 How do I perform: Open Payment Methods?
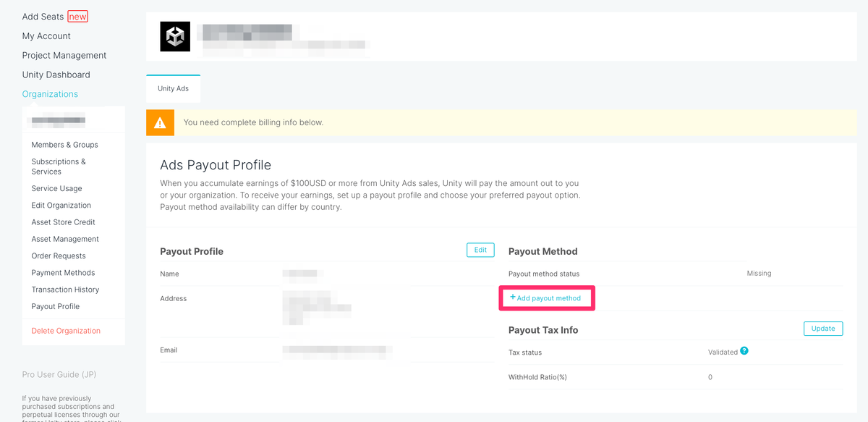pos(63,273)
